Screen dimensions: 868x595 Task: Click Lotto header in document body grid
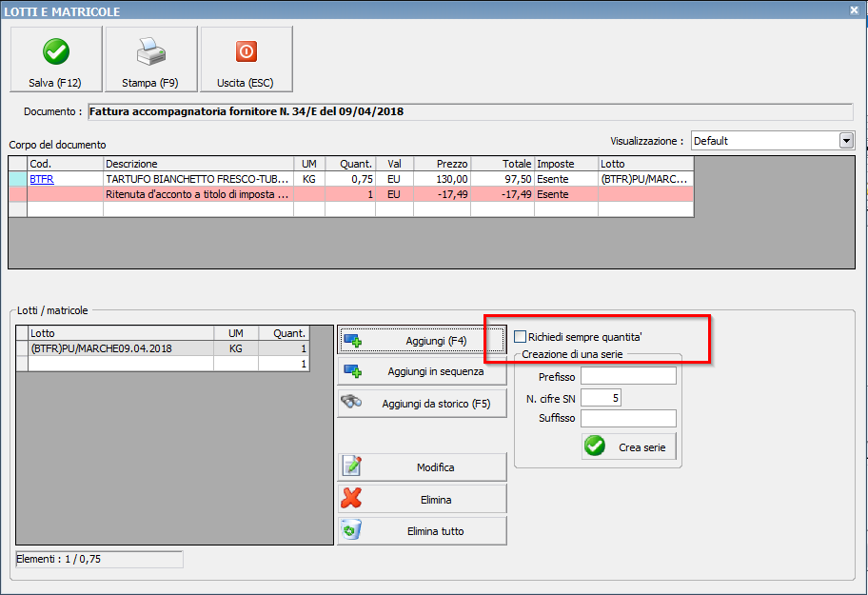click(x=645, y=164)
